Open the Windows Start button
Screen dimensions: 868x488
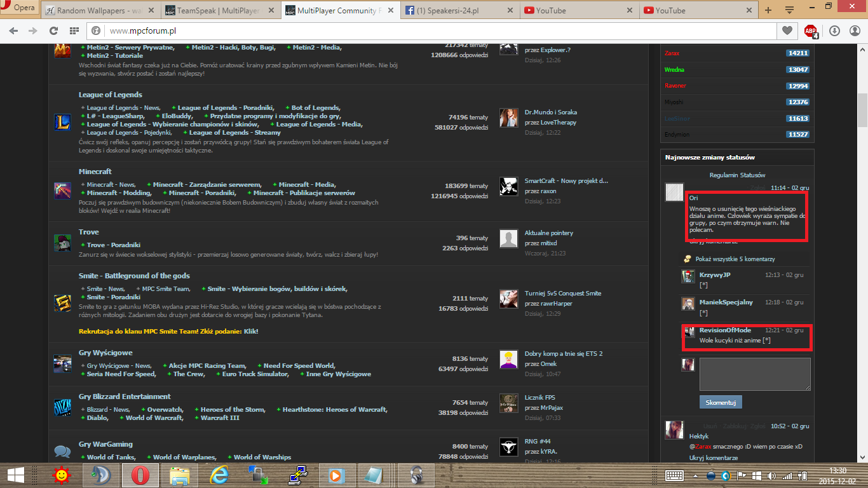click(x=15, y=475)
